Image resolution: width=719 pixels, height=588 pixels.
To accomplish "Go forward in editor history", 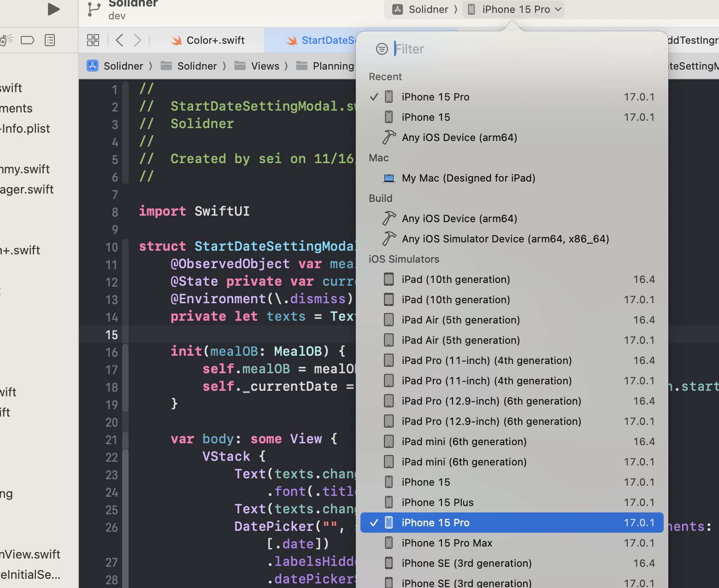I will pos(137,40).
